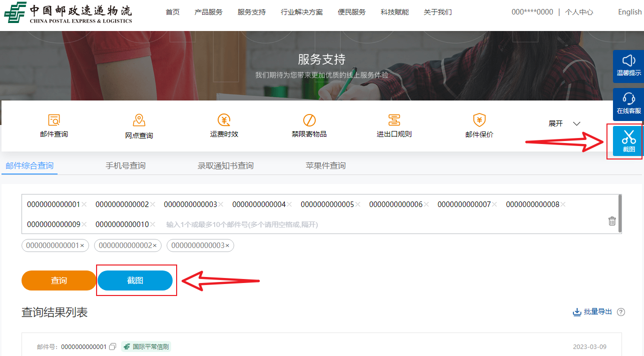The width and height of the screenshot is (644, 356).
Task: Click the 邮件保价 insurance shield icon
Action: [479, 120]
